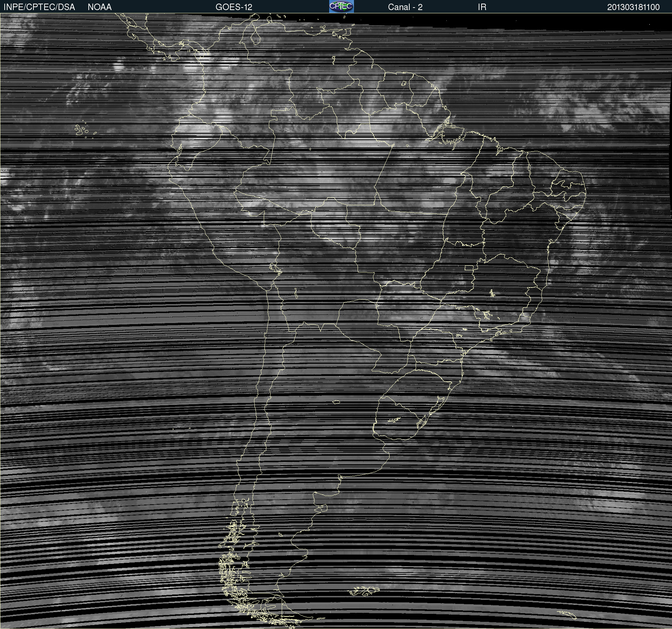Click the CPTEC logo in header
Viewport: 672px width, 629px height.
(341, 6)
